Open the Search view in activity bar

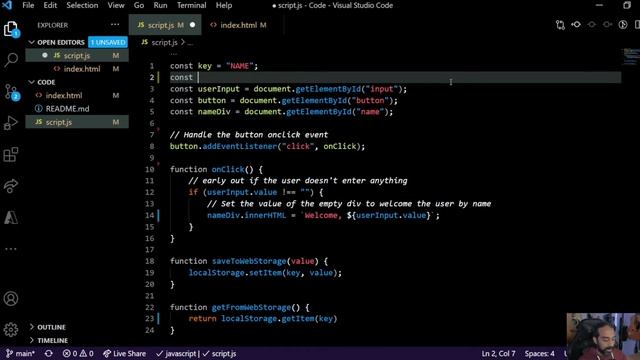tap(11, 60)
